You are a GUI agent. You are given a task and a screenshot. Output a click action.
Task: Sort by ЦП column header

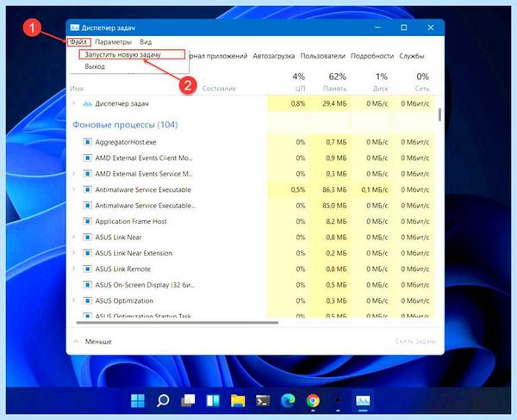300,89
